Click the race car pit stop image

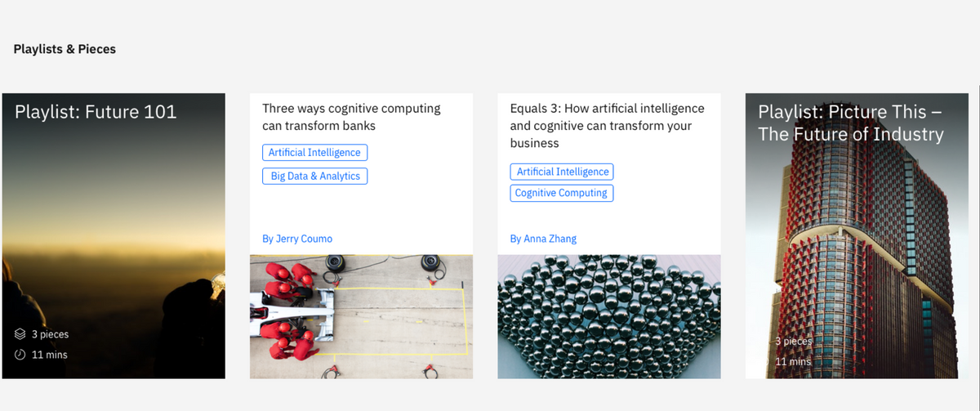tap(361, 316)
